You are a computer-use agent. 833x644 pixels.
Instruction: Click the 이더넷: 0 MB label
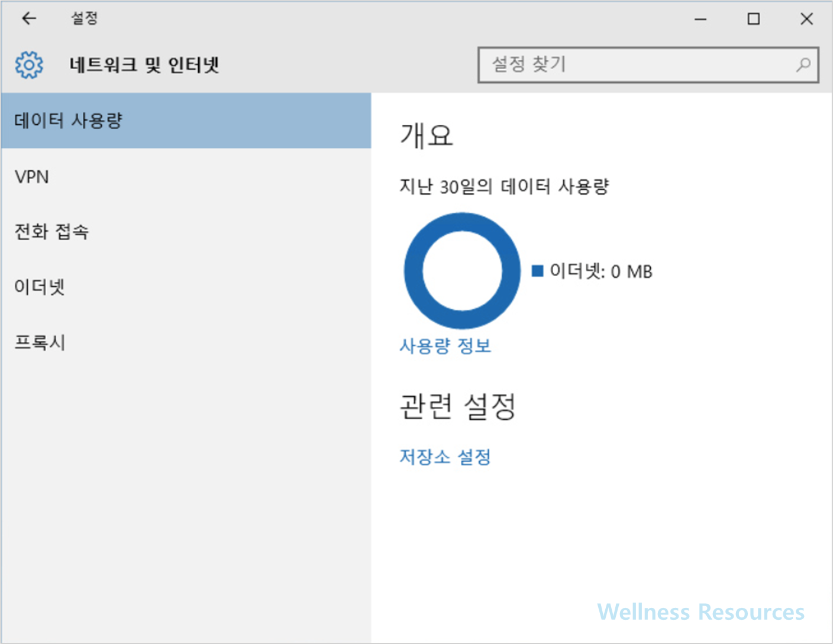point(601,271)
